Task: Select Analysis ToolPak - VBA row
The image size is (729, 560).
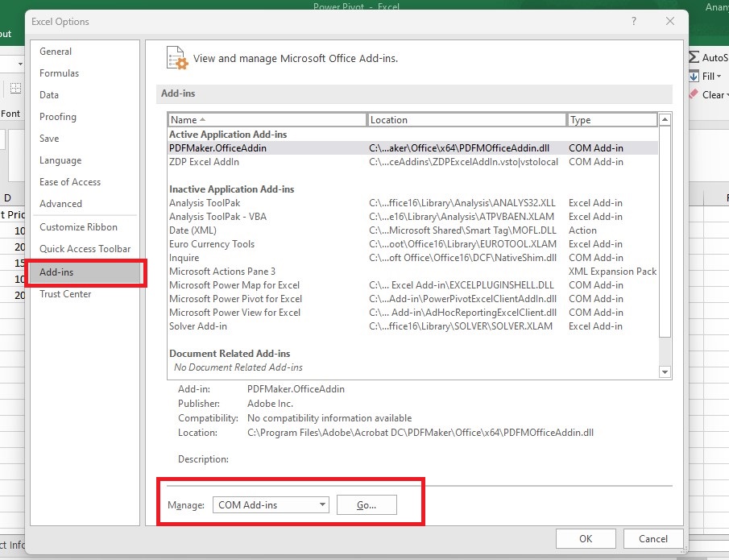Action: 413,217
